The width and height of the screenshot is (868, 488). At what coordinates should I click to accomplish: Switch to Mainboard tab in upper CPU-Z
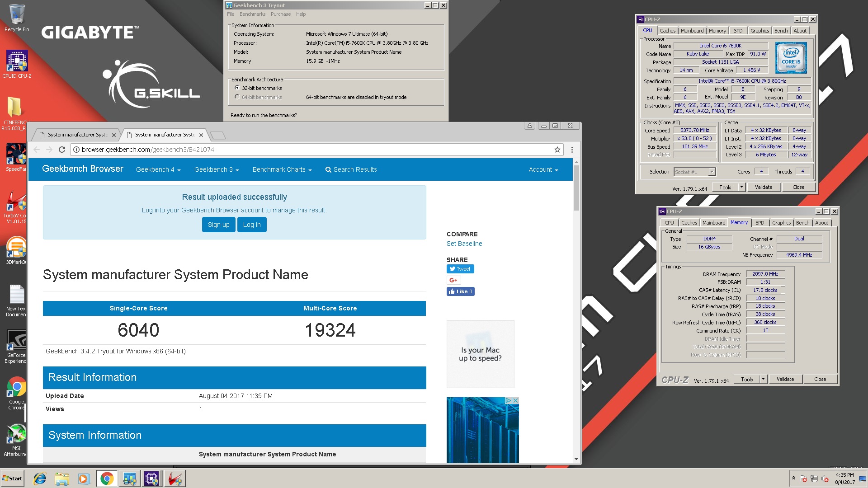(x=692, y=31)
